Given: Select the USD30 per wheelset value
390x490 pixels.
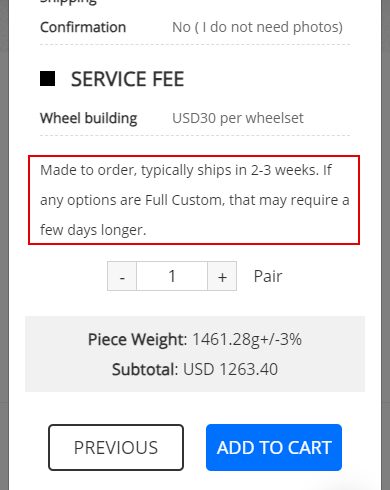Looking at the screenshot, I should point(238,118).
